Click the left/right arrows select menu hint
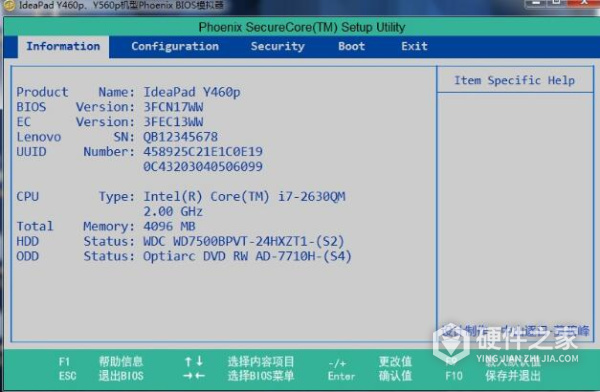Image resolution: width=600 pixels, height=392 pixels. point(239,376)
